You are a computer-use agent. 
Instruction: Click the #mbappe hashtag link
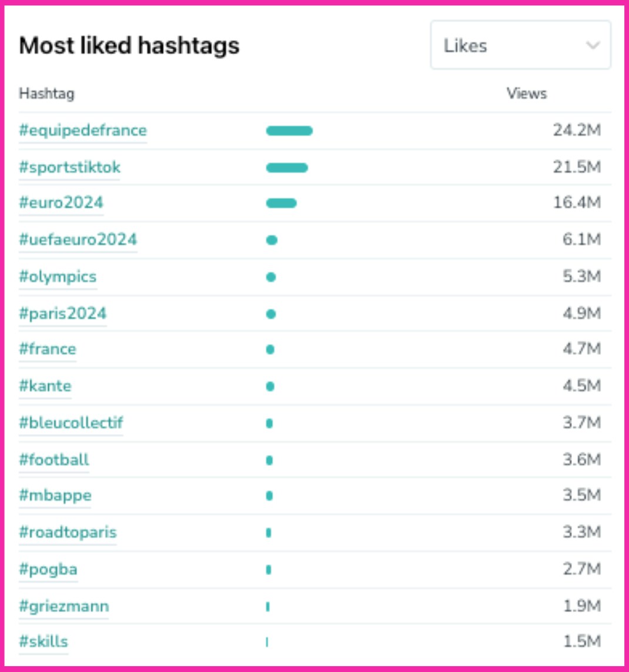55,496
